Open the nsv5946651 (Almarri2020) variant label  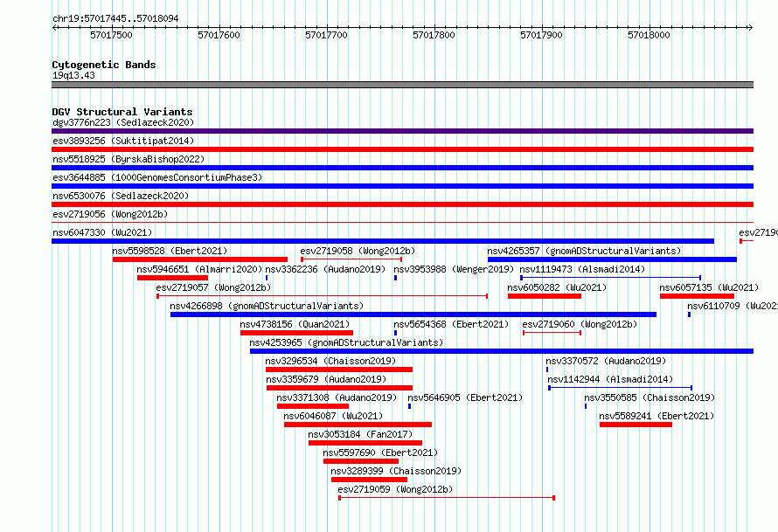[x=199, y=269]
